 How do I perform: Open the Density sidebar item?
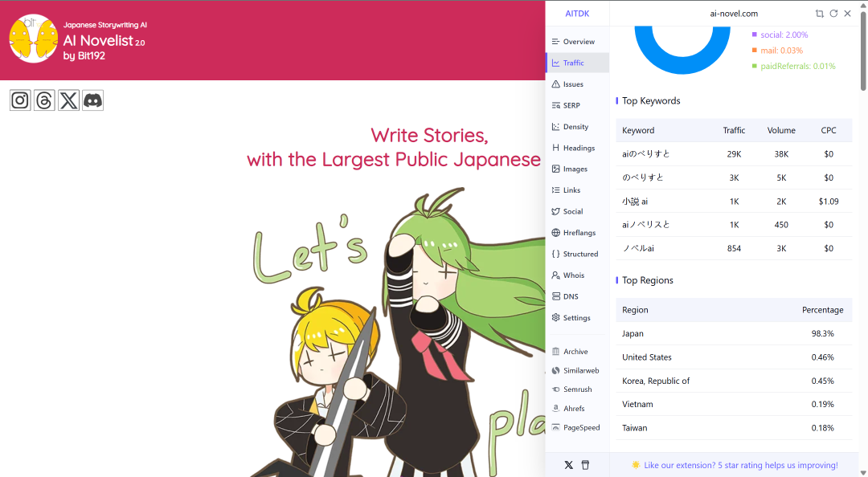(577, 127)
